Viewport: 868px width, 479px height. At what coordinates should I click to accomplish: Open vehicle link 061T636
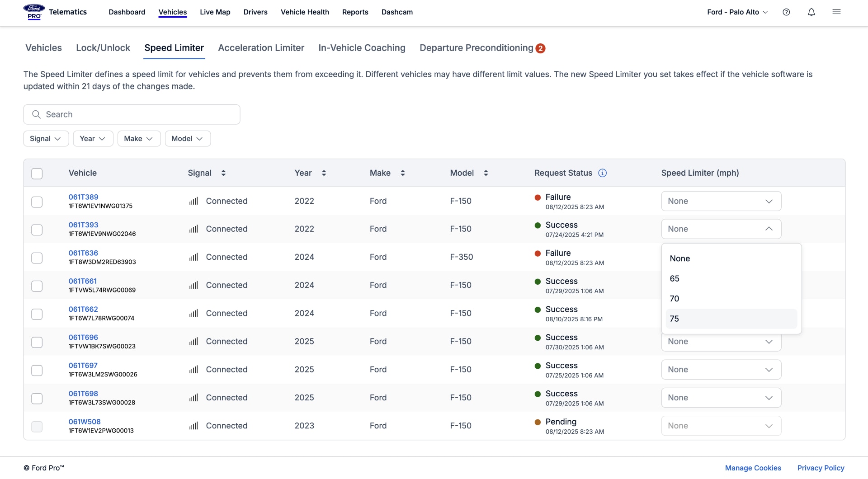pyautogui.click(x=83, y=253)
